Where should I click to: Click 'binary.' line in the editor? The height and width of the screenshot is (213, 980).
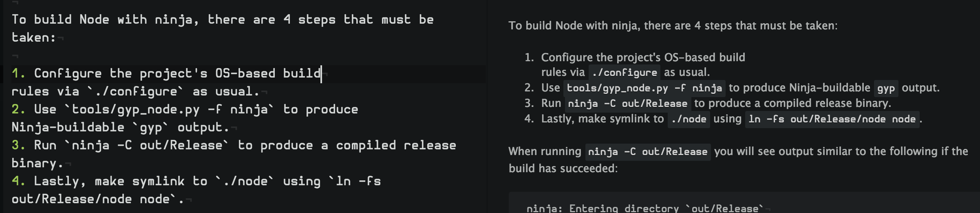click(x=38, y=163)
